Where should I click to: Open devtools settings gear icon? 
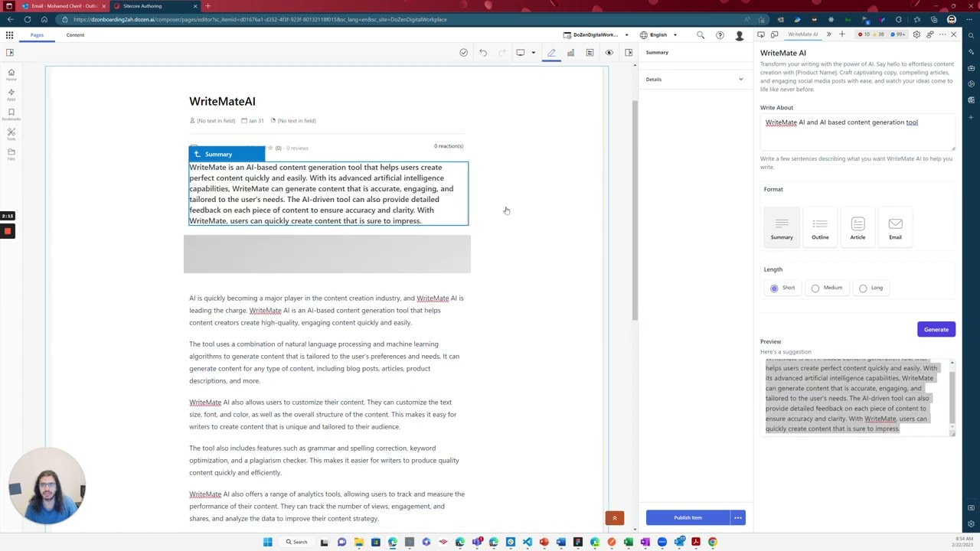[x=918, y=34]
